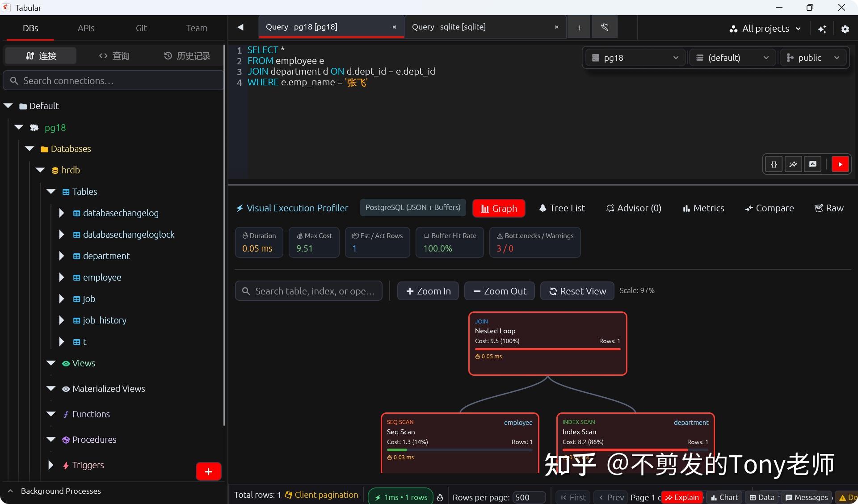Click the icon next to the new tab plus
Image resolution: width=858 pixels, height=504 pixels.
tap(605, 28)
